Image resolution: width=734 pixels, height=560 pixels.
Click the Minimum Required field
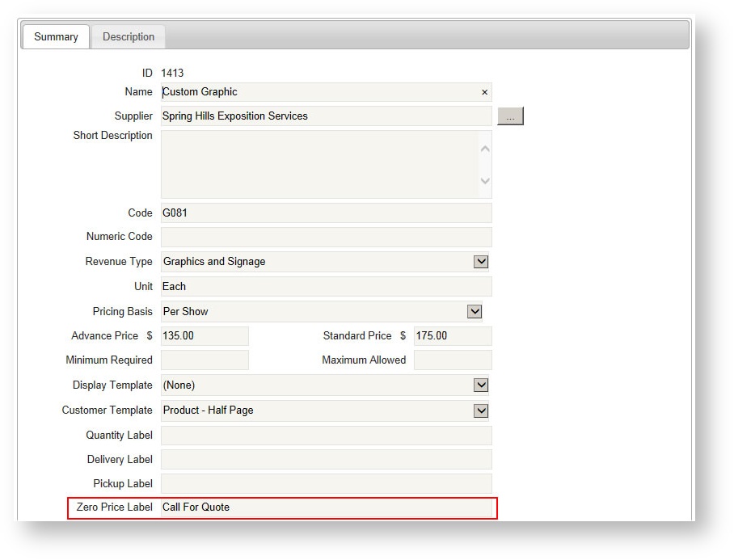pos(205,360)
